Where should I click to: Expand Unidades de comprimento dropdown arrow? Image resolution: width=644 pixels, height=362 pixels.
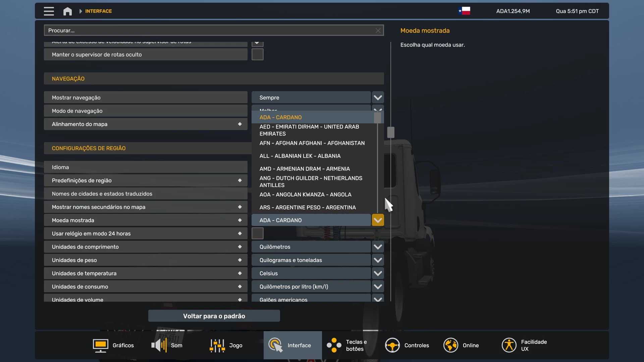(378, 247)
